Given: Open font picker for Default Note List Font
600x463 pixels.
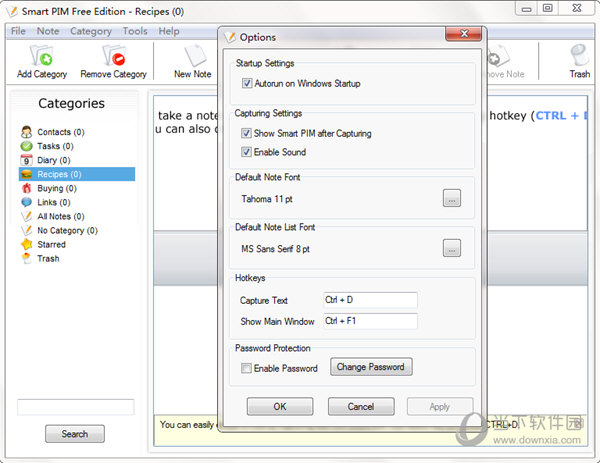Looking at the screenshot, I should pyautogui.click(x=452, y=248).
